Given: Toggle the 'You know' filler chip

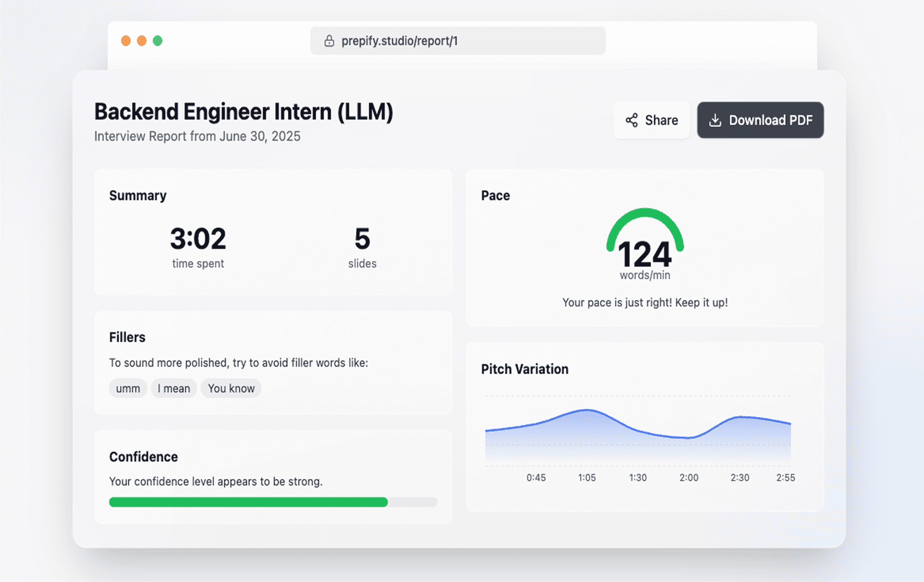Looking at the screenshot, I should coord(231,388).
